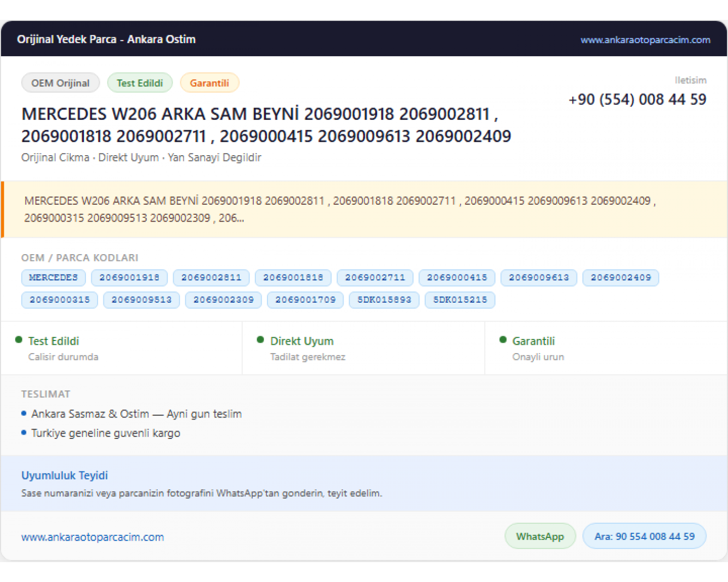Click the green dot beside Test Edildi
The height and width of the screenshot is (582, 728).
pyautogui.click(x=19, y=339)
